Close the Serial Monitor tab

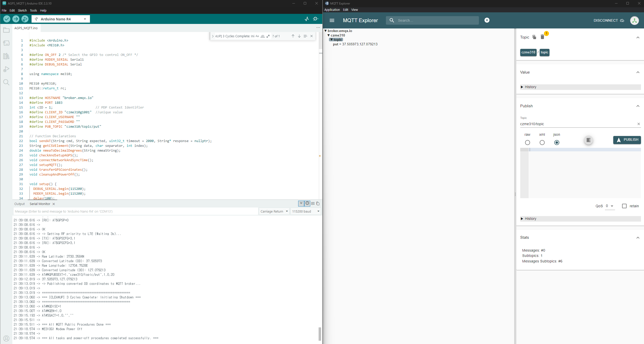(54, 204)
